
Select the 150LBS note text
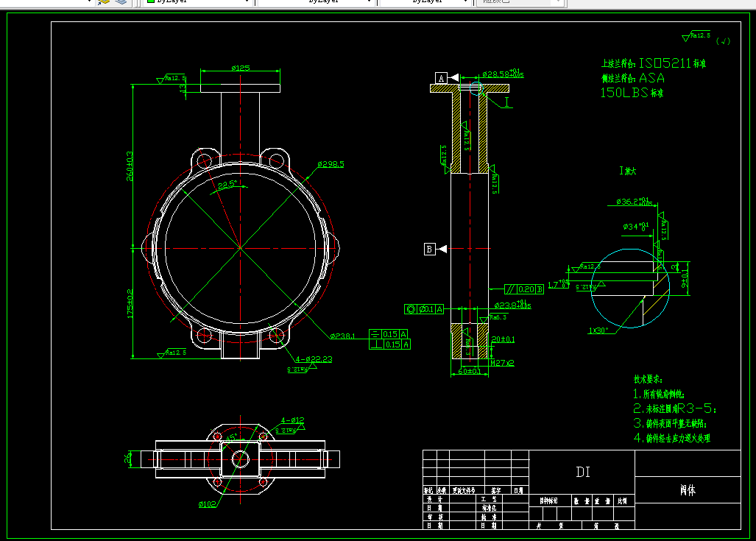click(x=632, y=93)
